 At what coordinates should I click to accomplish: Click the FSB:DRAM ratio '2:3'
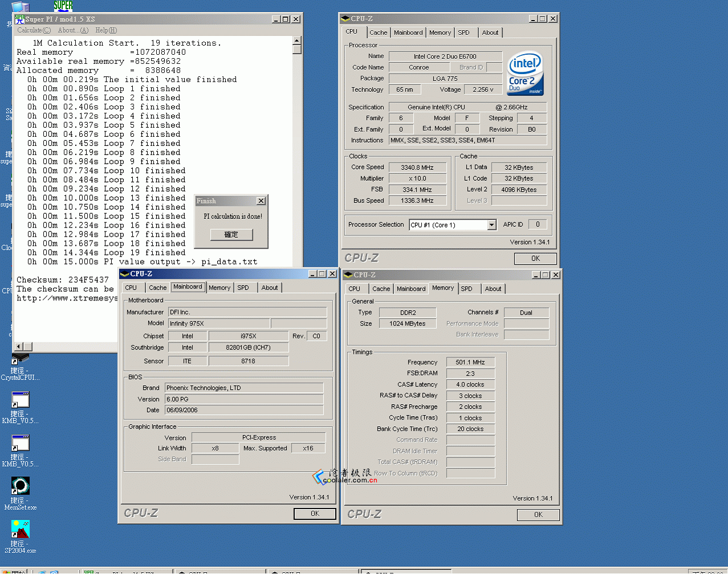click(470, 373)
